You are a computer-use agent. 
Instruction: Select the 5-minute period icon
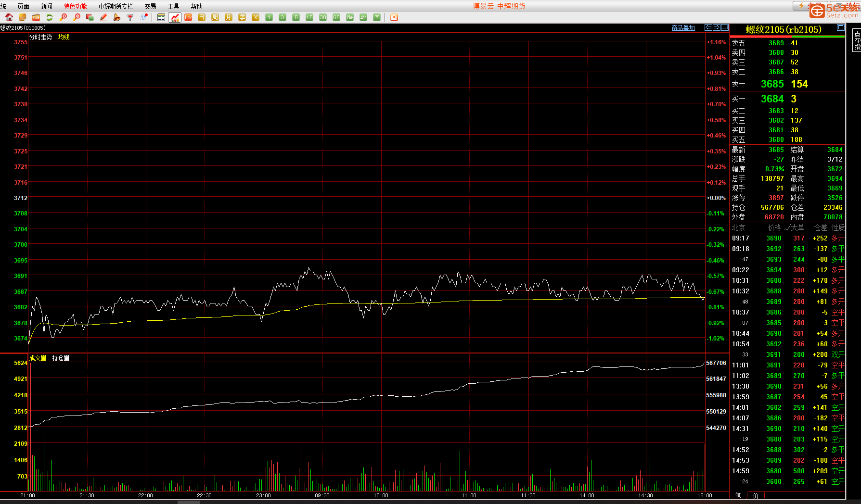click(x=296, y=17)
